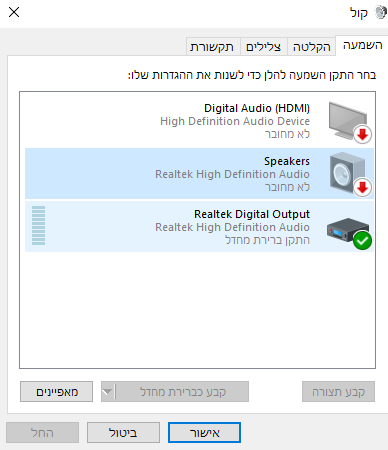Close the sound dialog window
Image resolution: width=388 pixels, height=450 pixels.
click(x=14, y=12)
